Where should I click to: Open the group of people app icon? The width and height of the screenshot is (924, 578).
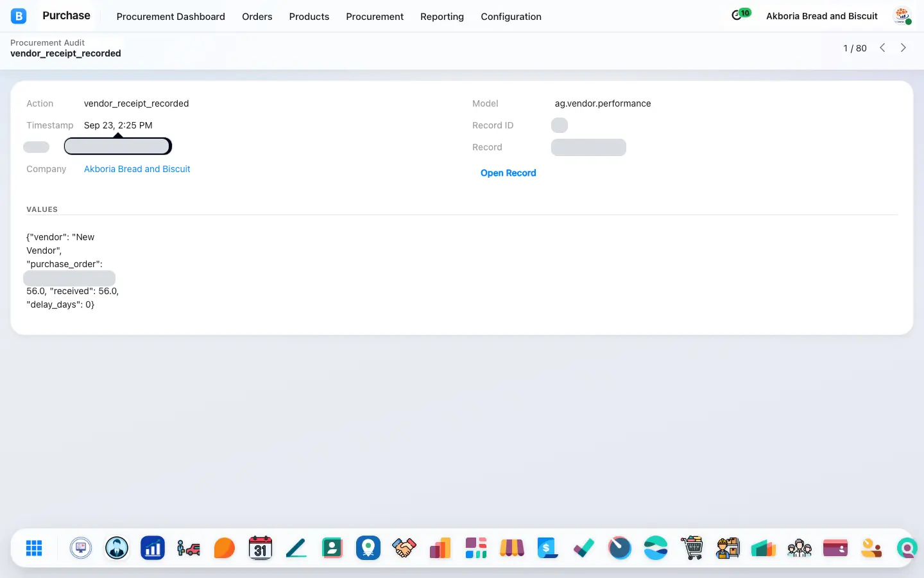coord(800,548)
